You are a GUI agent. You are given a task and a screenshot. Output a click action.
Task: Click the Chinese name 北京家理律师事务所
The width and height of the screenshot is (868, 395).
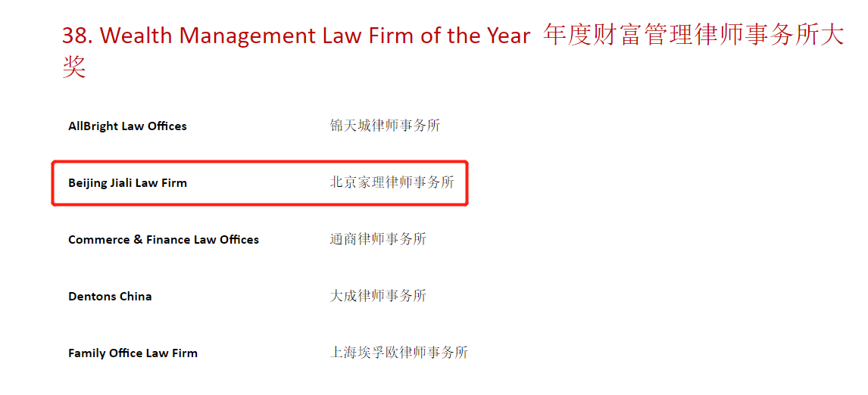(392, 182)
